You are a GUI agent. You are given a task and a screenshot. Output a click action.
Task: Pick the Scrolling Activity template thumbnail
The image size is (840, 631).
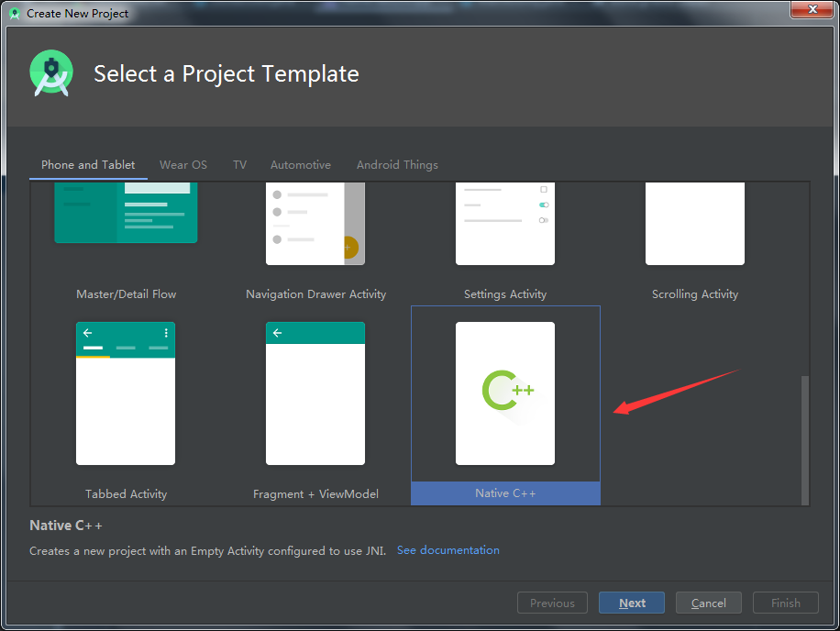coord(695,224)
